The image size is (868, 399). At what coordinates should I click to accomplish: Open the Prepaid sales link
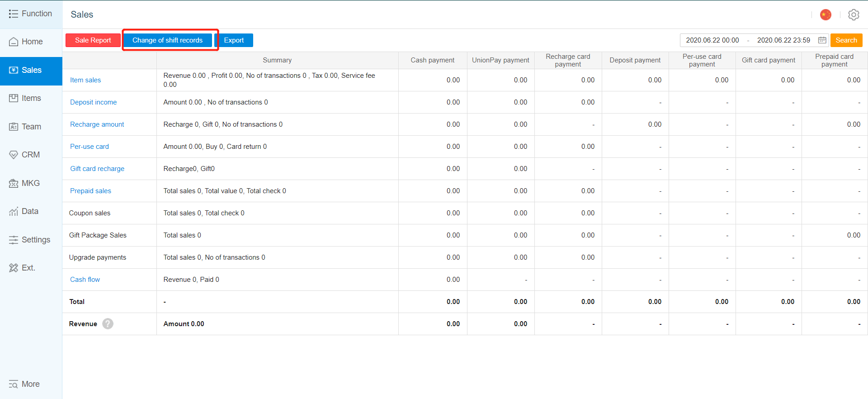(x=90, y=191)
